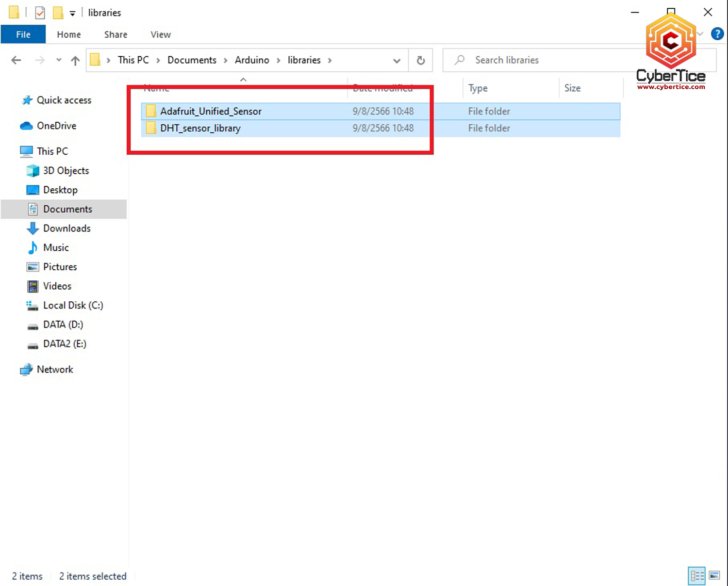This screenshot has height=586, width=728.
Task: Open Customize Quick Access Toolbar dropdown
Action: pyautogui.click(x=72, y=14)
